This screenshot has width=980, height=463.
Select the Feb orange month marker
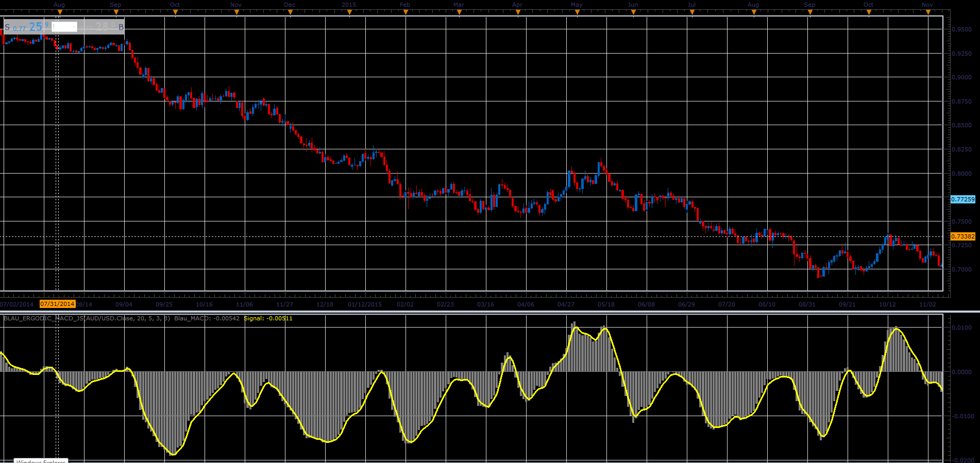point(405,12)
